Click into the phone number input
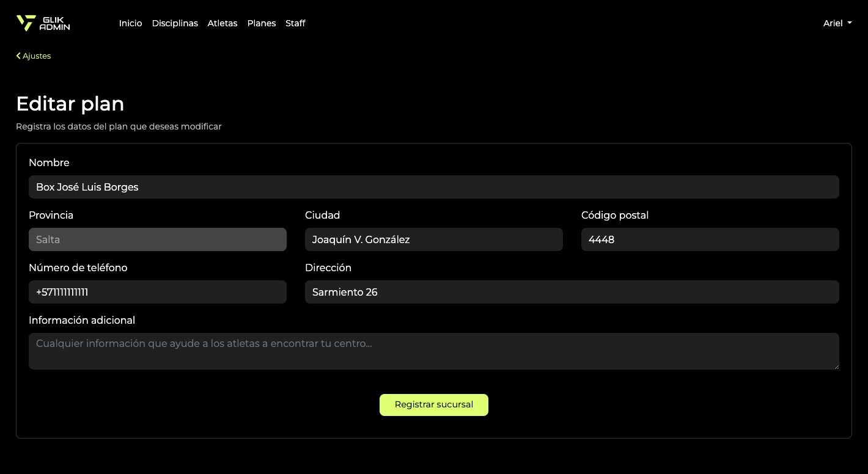 [157, 292]
